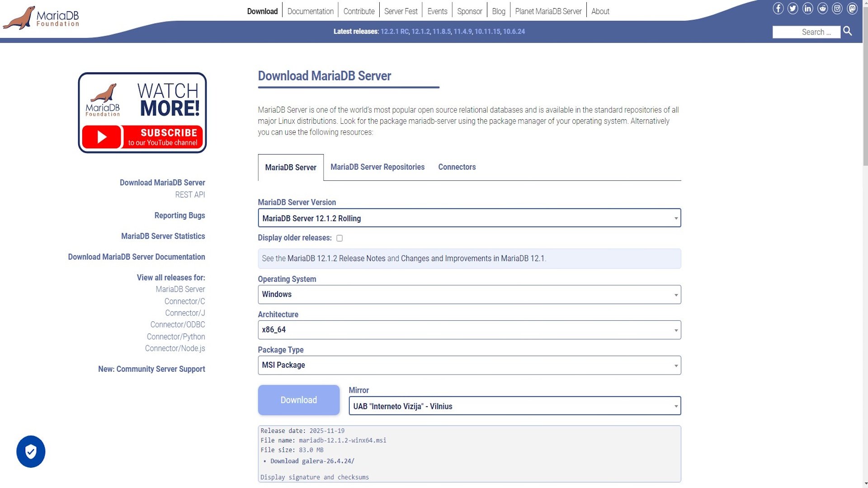Viewport: 868px width, 488px height.
Task: Expand the Operating System dropdown
Action: [469, 295]
